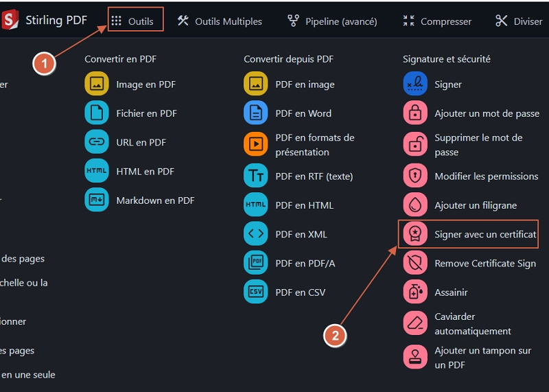Click the Markdown en PDF icon
Viewport: 549px width, 392px height.
97,200
